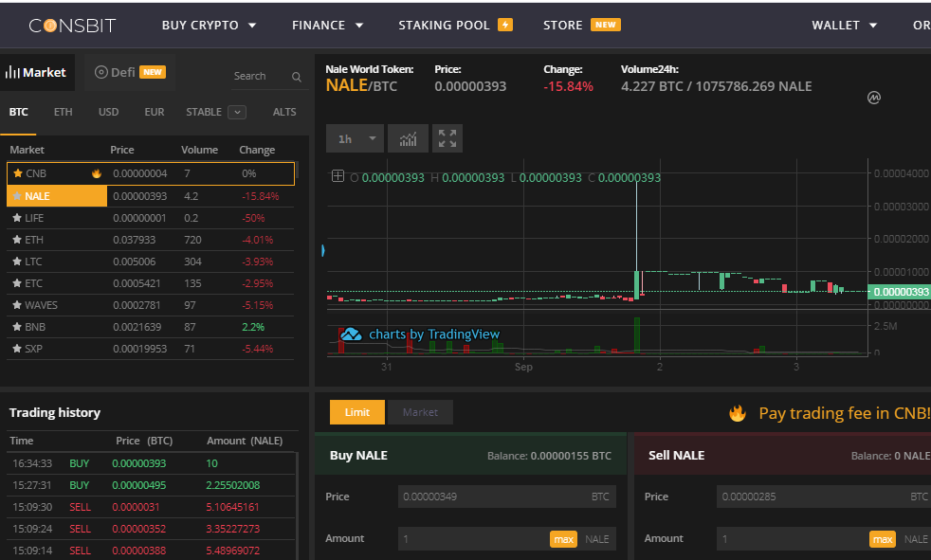This screenshot has height=560, width=931.
Task: Click the TradingView cloud logo
Action: pyautogui.click(x=352, y=334)
